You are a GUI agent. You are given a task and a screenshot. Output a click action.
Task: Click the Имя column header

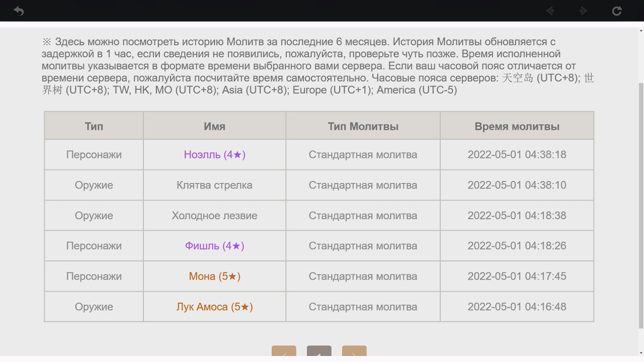(x=214, y=126)
